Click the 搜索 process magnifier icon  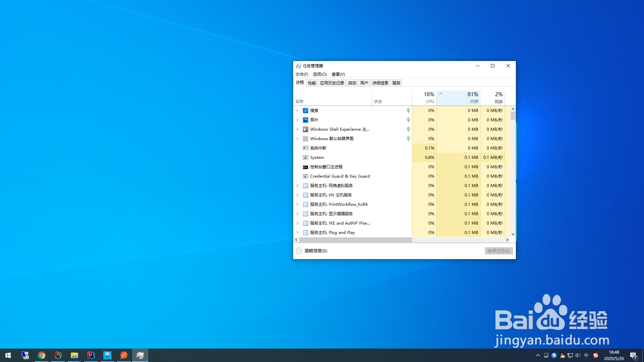(x=305, y=110)
